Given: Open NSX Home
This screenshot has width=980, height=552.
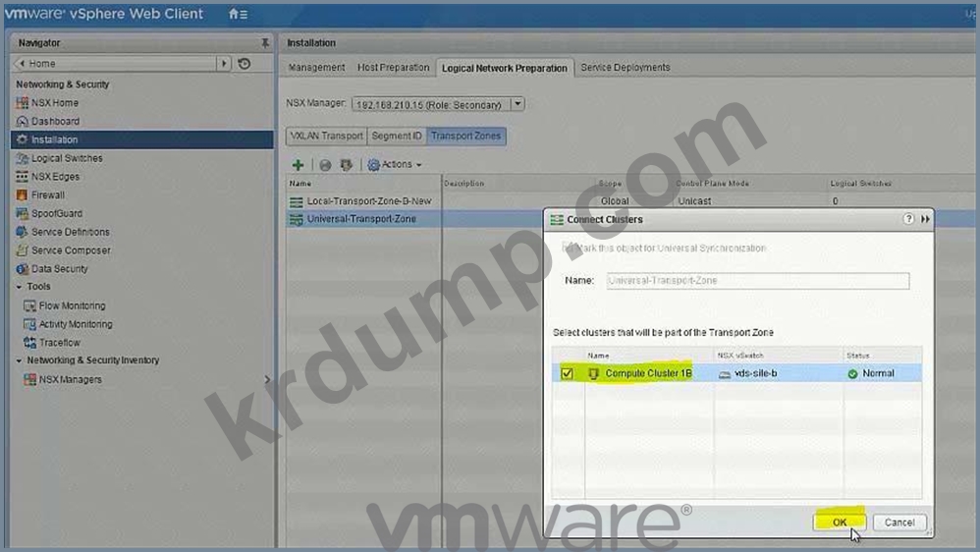Looking at the screenshot, I should [x=54, y=102].
